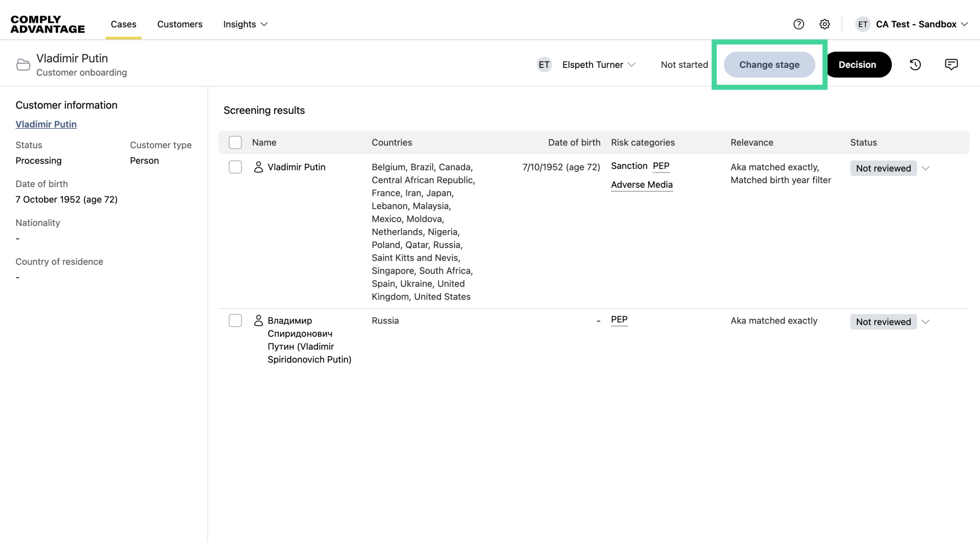The image size is (980, 551).
Task: Select all screening results checkbox
Action: 235,142
